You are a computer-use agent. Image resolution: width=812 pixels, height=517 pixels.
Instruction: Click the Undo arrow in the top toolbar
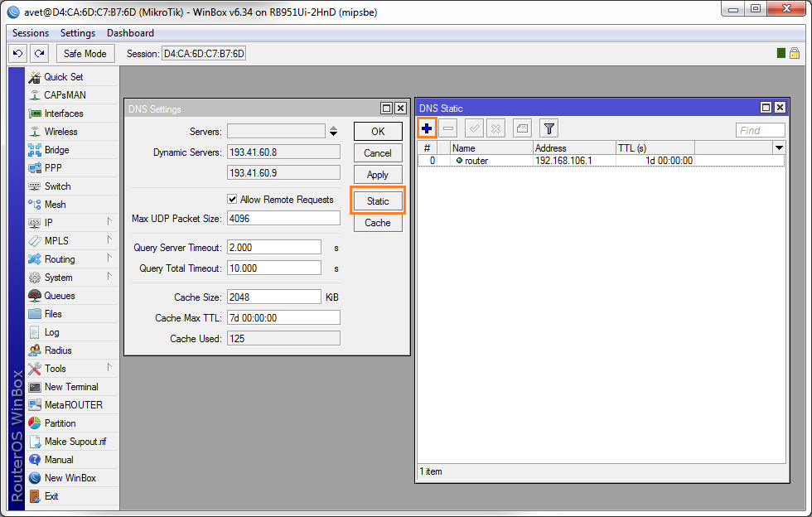pos(17,54)
